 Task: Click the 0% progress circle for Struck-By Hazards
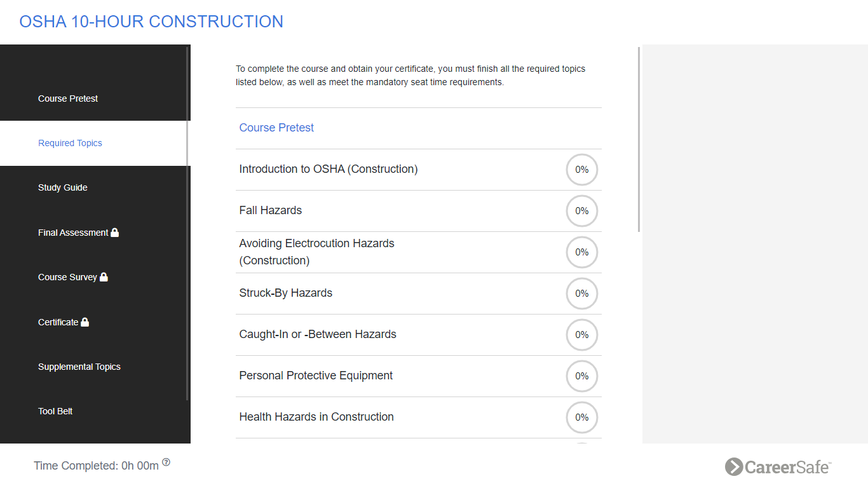tap(581, 294)
